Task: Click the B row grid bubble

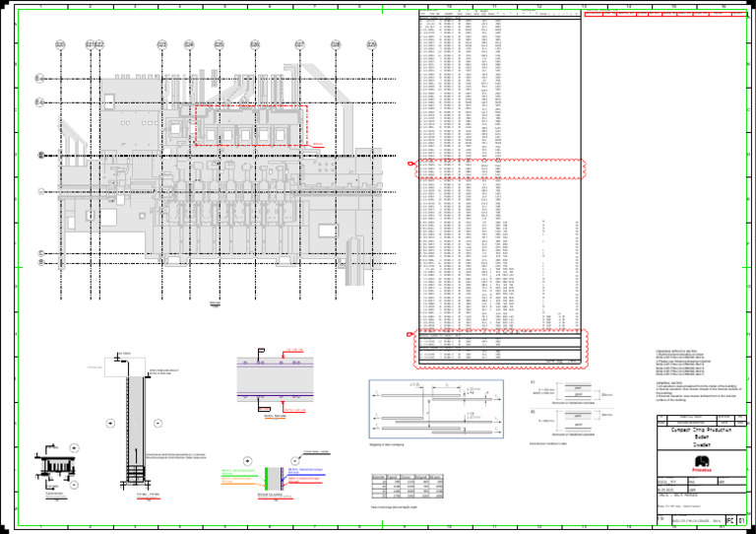Action: pos(41,263)
